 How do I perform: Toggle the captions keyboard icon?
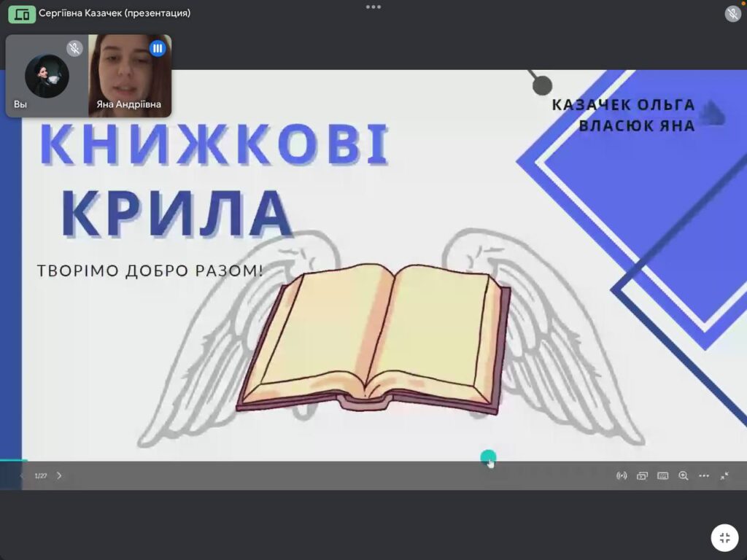[662, 475]
